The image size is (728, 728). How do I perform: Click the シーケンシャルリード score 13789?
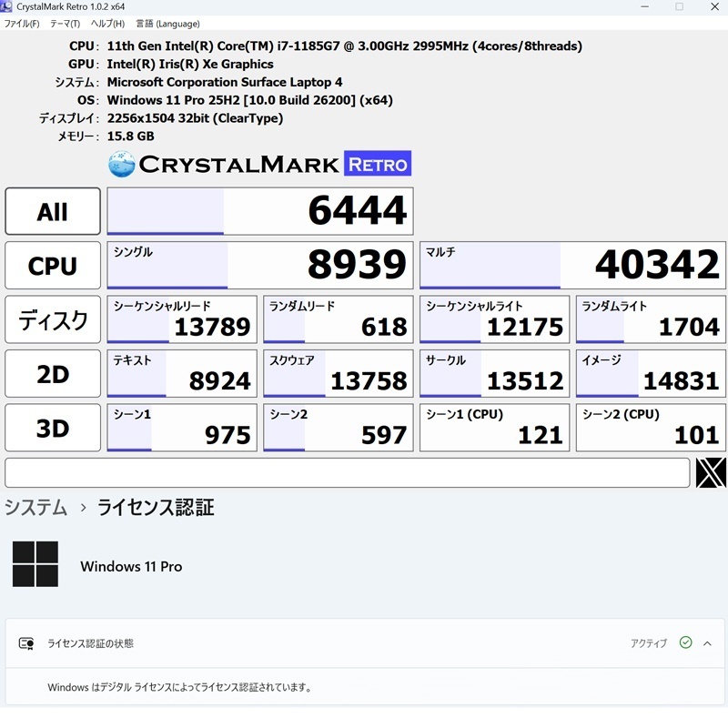pyautogui.click(x=182, y=320)
